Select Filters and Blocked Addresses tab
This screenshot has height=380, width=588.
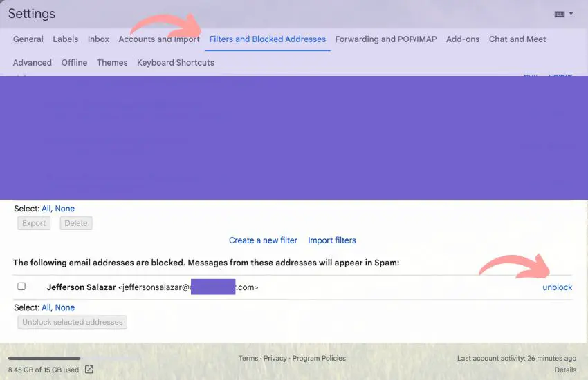point(268,39)
